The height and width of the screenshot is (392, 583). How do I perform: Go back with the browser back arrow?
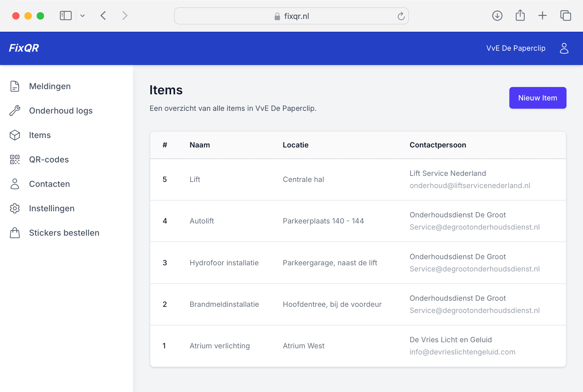tap(103, 16)
